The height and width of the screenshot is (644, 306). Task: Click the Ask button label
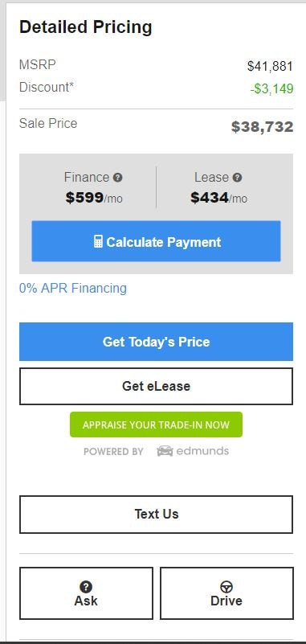(x=86, y=601)
